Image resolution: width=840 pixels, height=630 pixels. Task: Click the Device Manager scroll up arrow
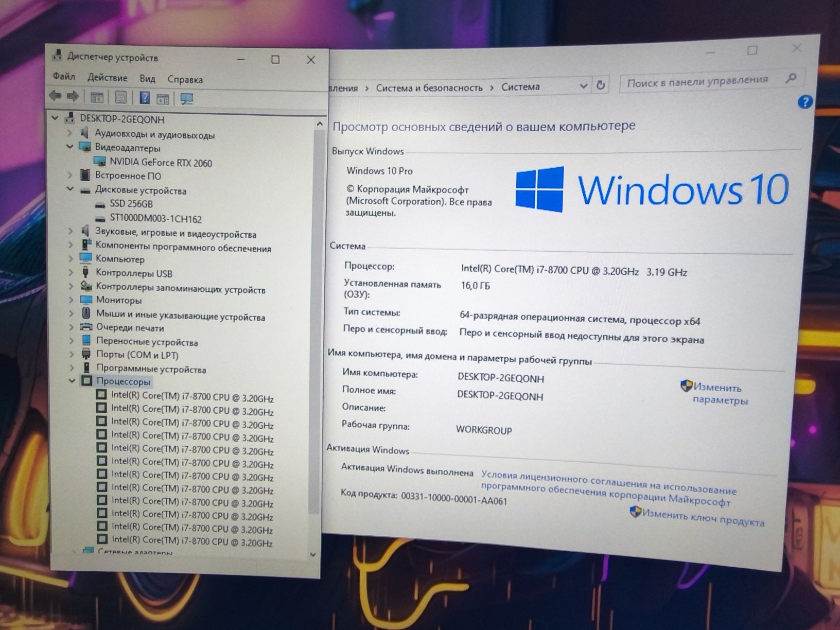pyautogui.click(x=319, y=124)
